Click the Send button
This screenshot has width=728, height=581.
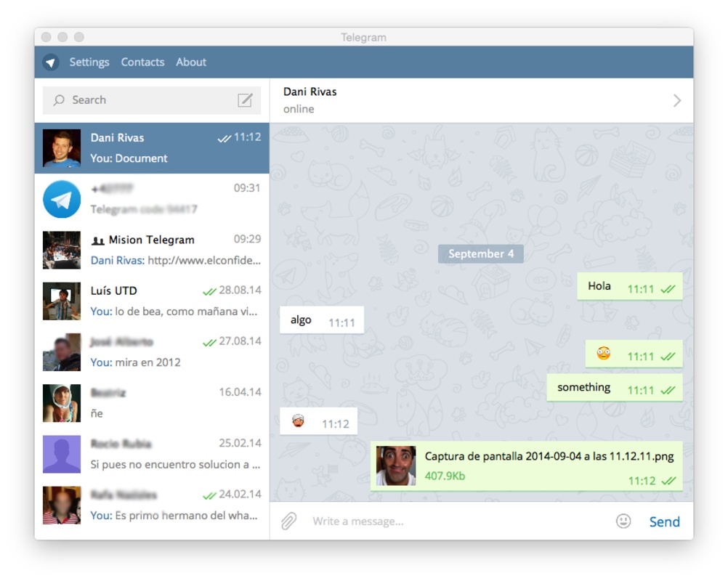(x=663, y=521)
